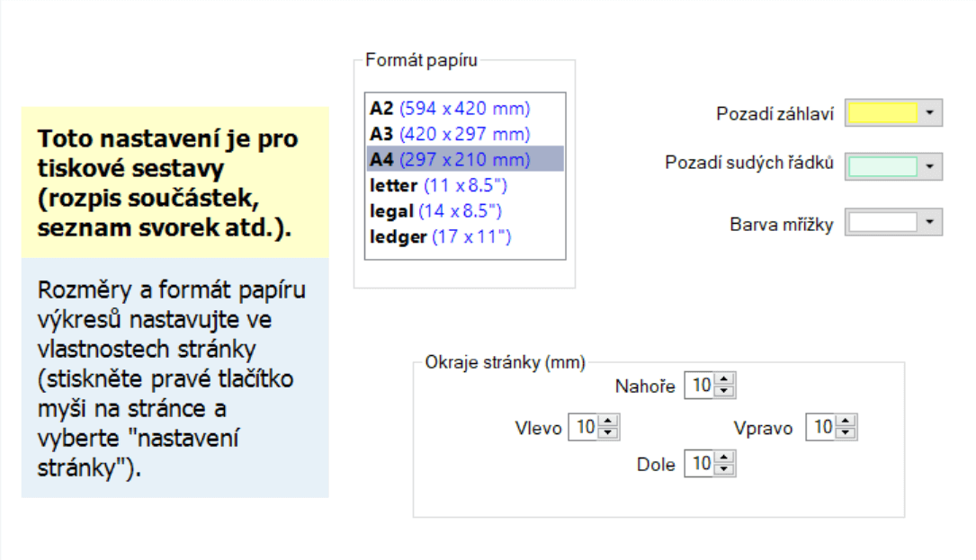This screenshot has height=560, width=976.
Task: Choose letter paper size in list
Action: pos(439,186)
